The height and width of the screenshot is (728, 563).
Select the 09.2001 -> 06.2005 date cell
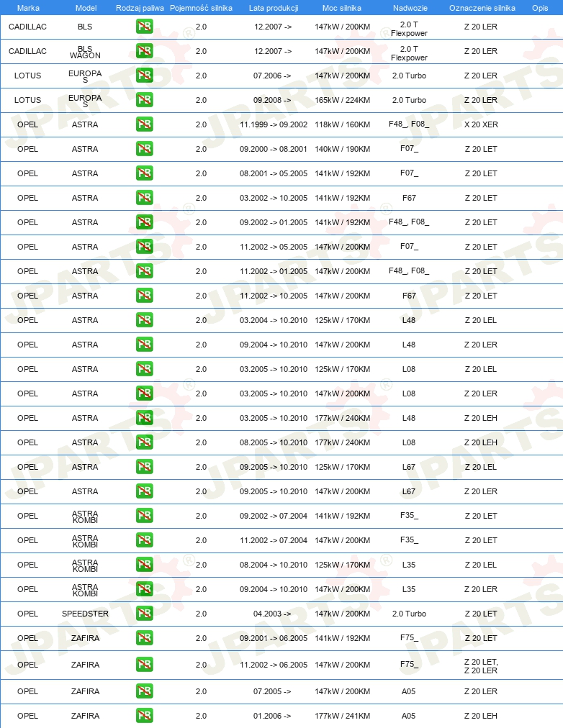(x=274, y=638)
